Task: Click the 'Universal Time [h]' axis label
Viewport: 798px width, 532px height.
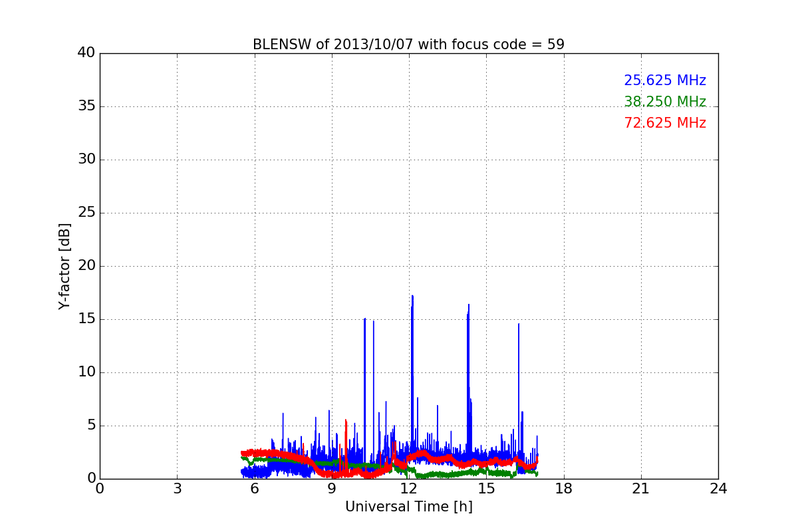Action: [x=409, y=507]
